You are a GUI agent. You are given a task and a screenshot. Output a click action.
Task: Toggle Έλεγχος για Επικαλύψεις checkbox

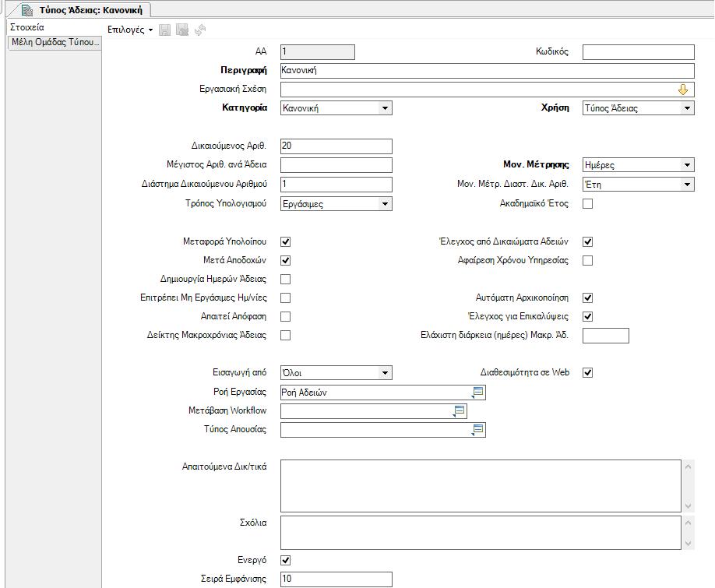point(588,316)
